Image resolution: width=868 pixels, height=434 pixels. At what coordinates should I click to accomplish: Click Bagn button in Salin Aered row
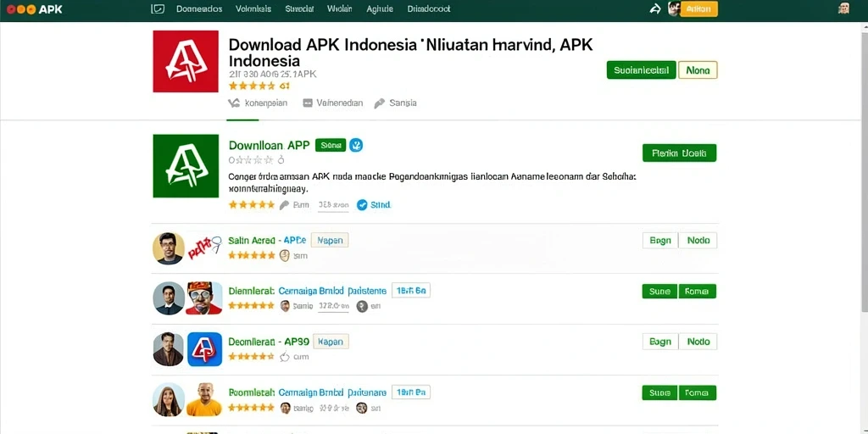click(x=659, y=240)
